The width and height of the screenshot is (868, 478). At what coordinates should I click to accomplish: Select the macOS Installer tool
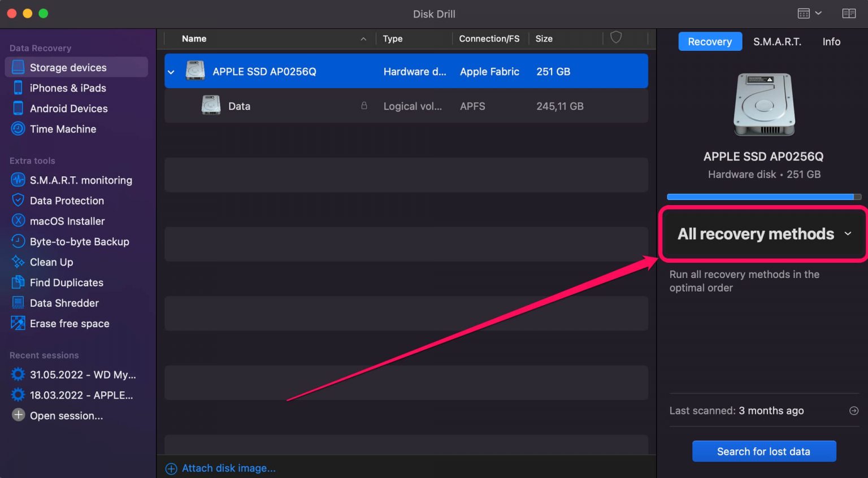pos(67,221)
